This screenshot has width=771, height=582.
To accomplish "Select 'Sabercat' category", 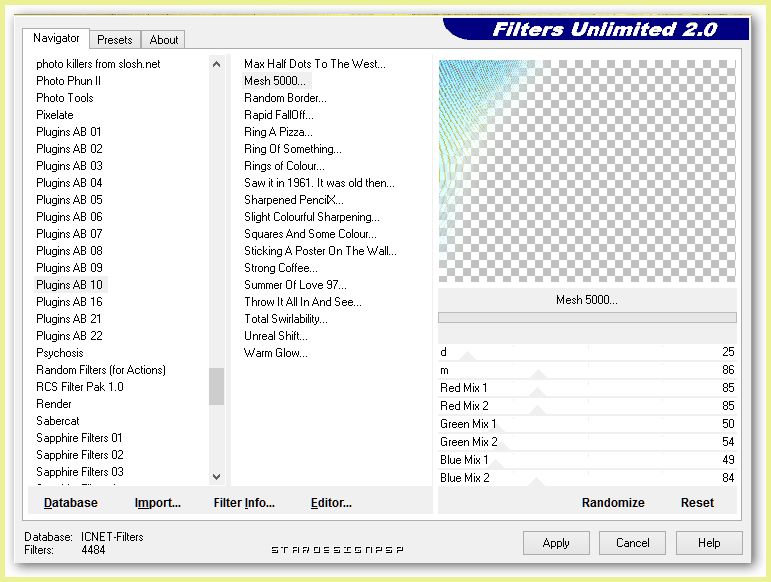I will 58,421.
